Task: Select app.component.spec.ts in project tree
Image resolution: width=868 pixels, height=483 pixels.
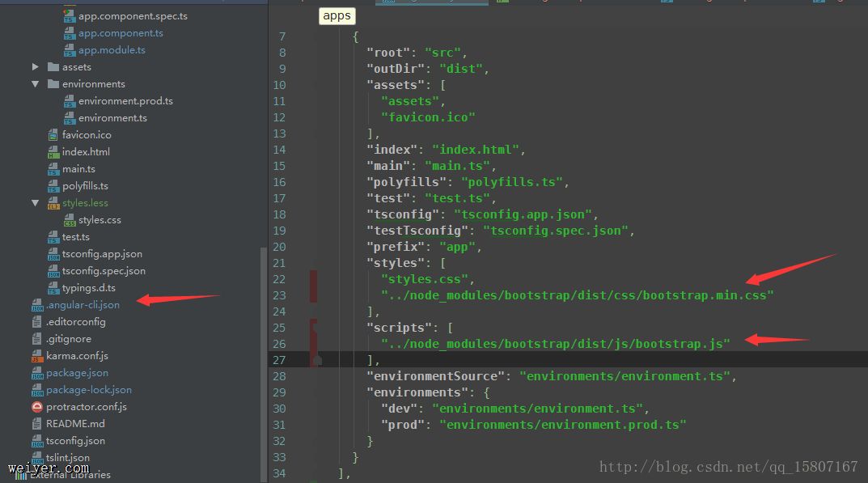Action: point(133,16)
